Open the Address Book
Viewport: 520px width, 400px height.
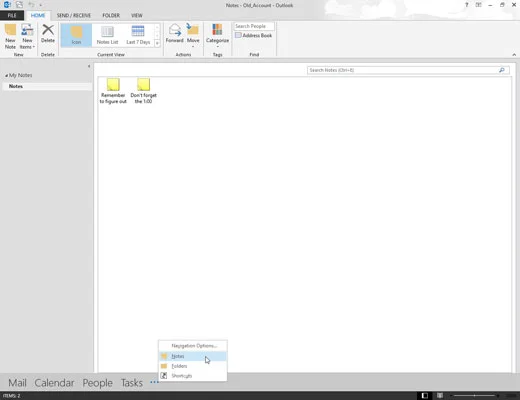click(254, 35)
